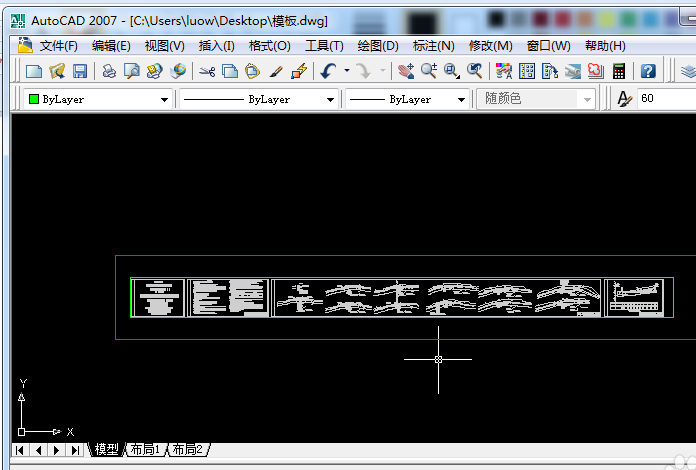Viewport: 696px width, 470px height.
Task: Switch to the 布局2 layout tab
Action: point(188,449)
